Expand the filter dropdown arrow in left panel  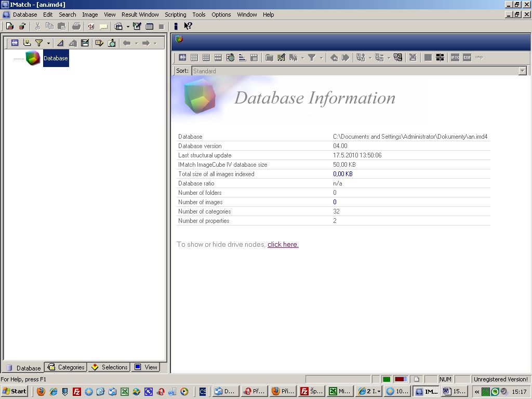click(48, 44)
